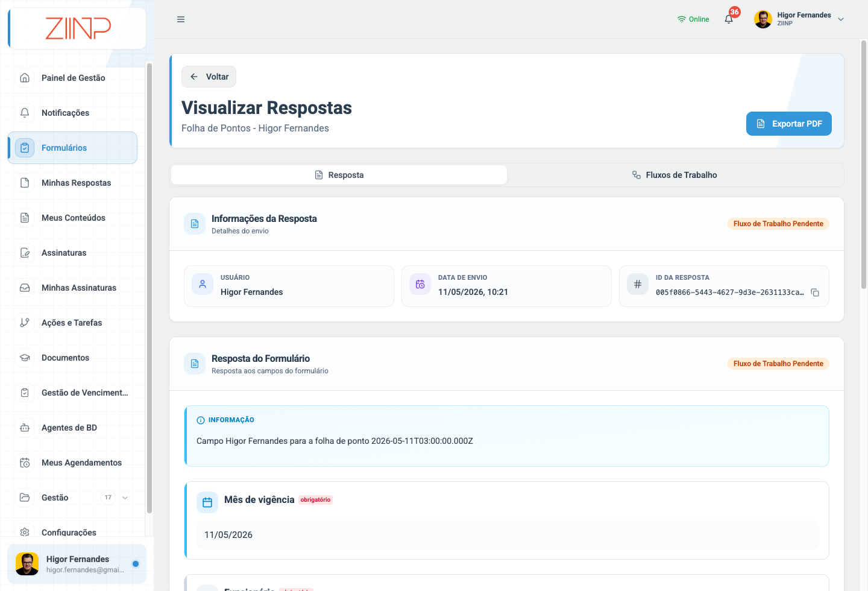Click the Documentos graduation cap icon
868x591 pixels.
coord(25,358)
